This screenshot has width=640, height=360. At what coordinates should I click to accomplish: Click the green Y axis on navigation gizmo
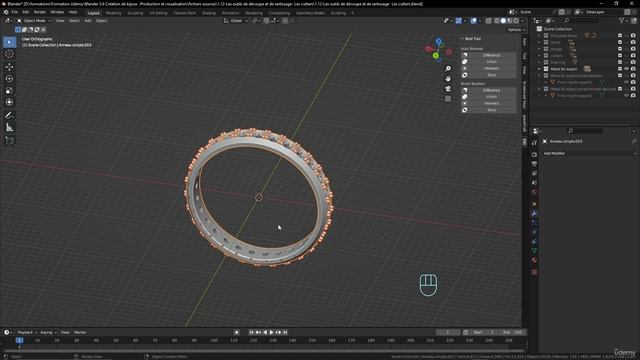pyautogui.click(x=436, y=56)
